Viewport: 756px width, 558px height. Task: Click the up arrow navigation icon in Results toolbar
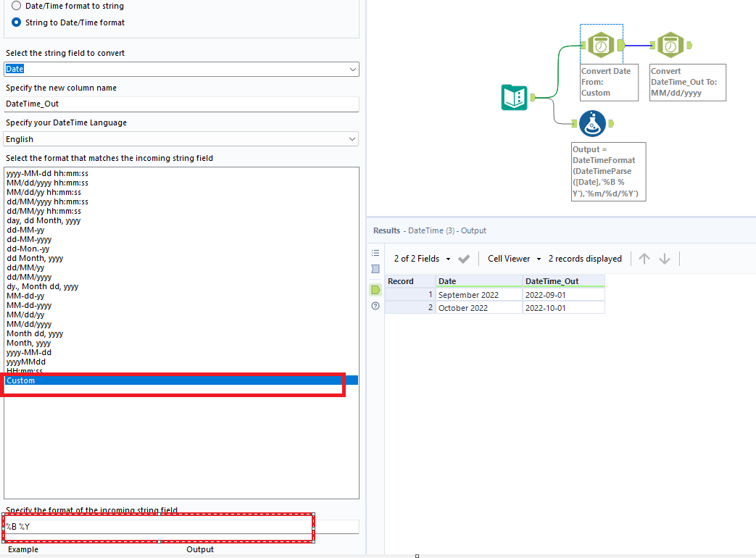point(644,258)
